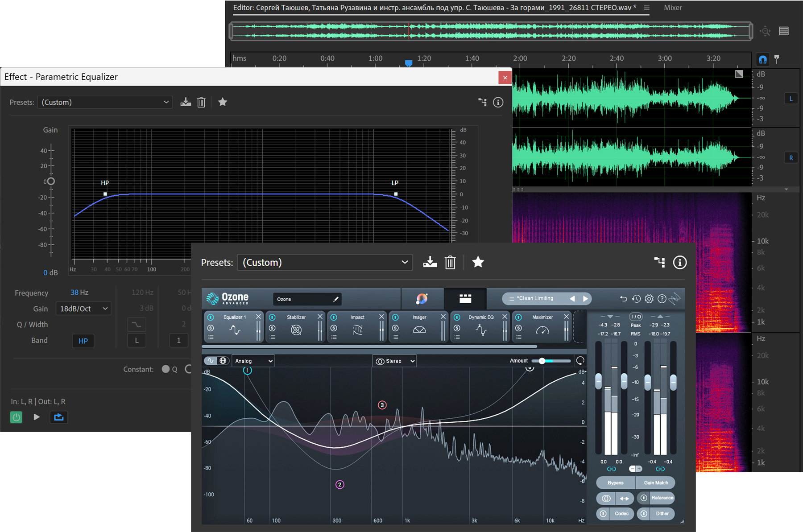Click the zoom navigator icon in editor
This screenshot has height=532, width=803.
(x=766, y=31)
